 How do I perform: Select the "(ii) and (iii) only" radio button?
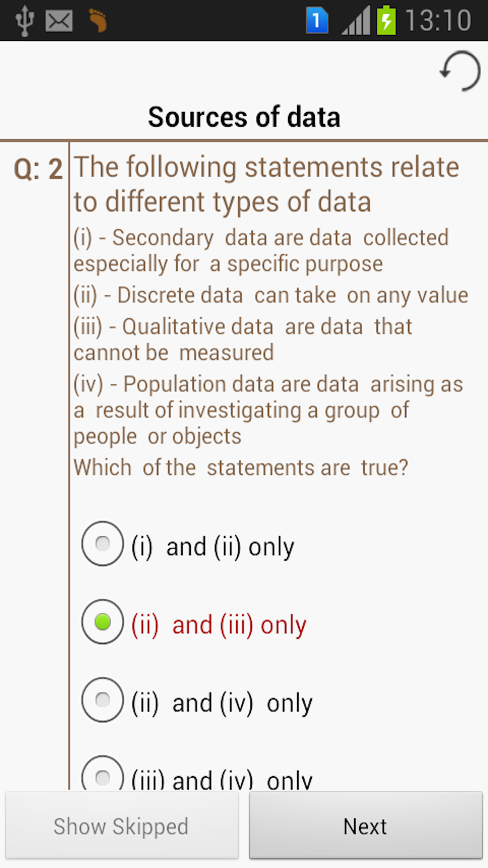click(103, 622)
